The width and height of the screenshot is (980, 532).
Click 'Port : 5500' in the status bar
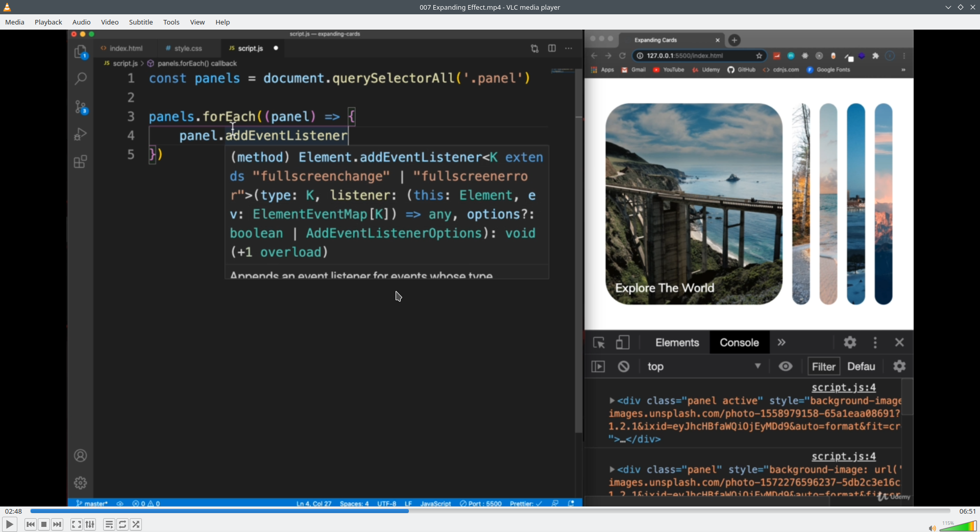point(481,503)
